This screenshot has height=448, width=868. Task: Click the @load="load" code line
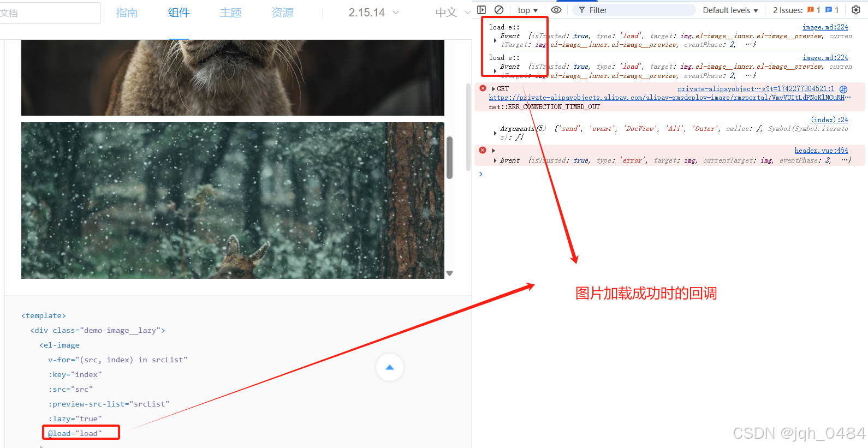[x=75, y=433]
